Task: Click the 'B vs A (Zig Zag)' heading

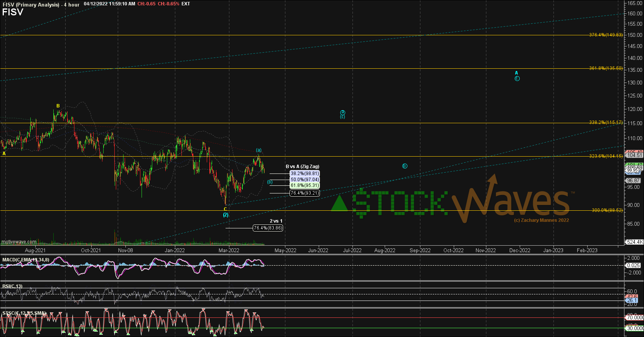Action: (302, 167)
